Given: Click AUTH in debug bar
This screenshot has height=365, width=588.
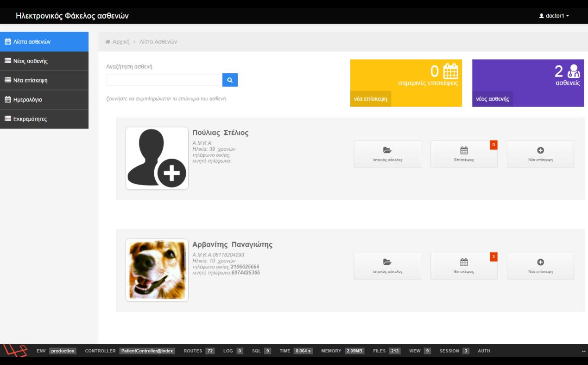Looking at the screenshot, I should coord(484,351).
